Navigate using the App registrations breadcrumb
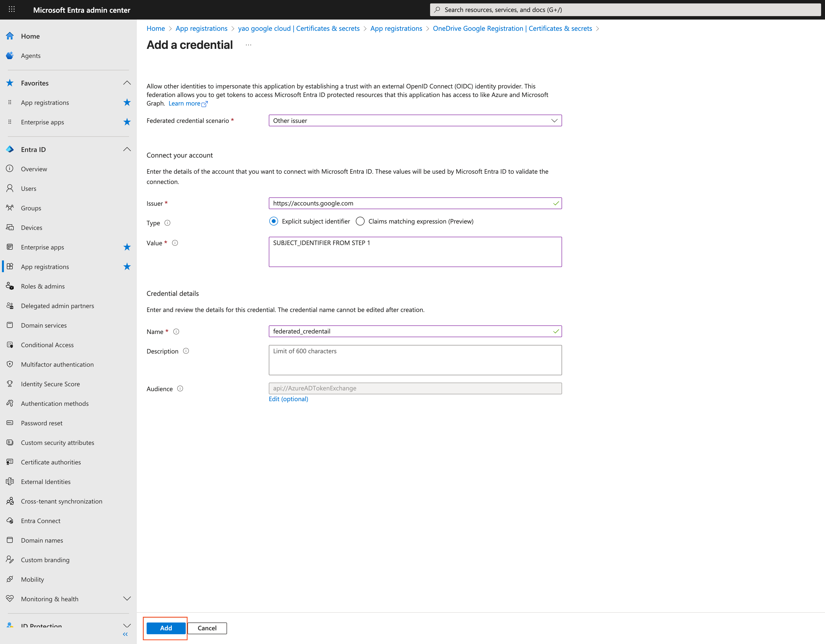825x644 pixels. (201, 28)
